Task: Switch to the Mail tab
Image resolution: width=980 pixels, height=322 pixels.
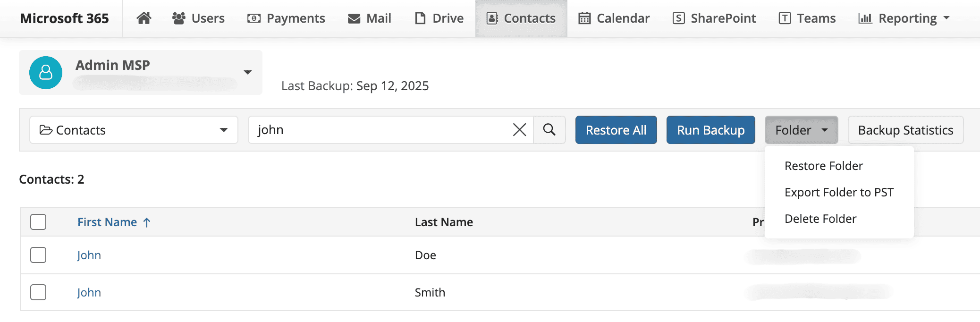Action: pos(370,18)
